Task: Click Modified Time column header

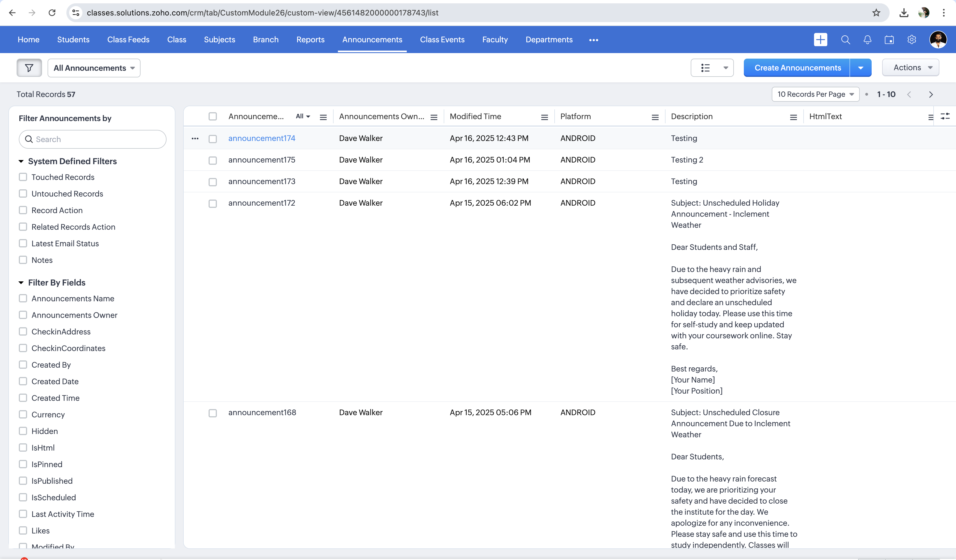Action: pos(475,116)
